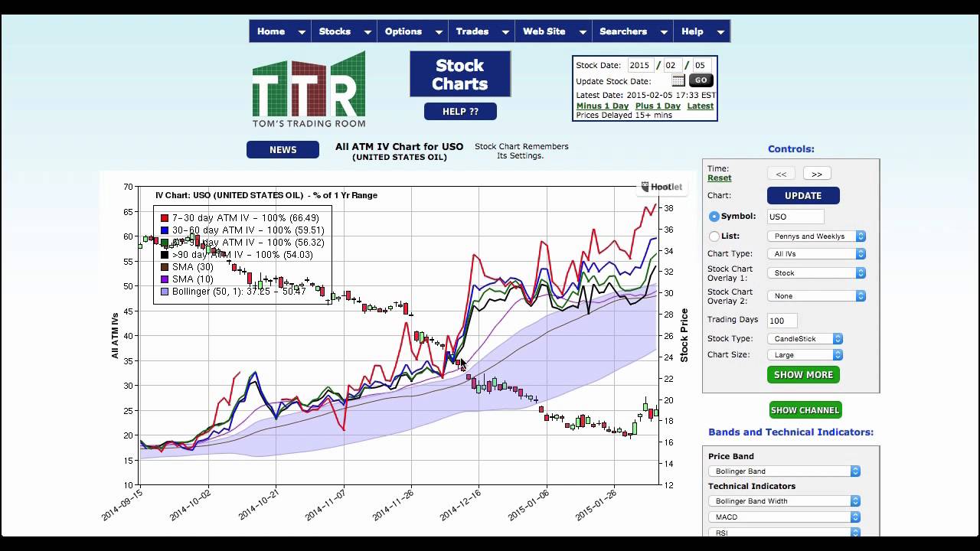Click the TTR Tom's Trading Room logo
The width and height of the screenshot is (980, 551).
(309, 90)
